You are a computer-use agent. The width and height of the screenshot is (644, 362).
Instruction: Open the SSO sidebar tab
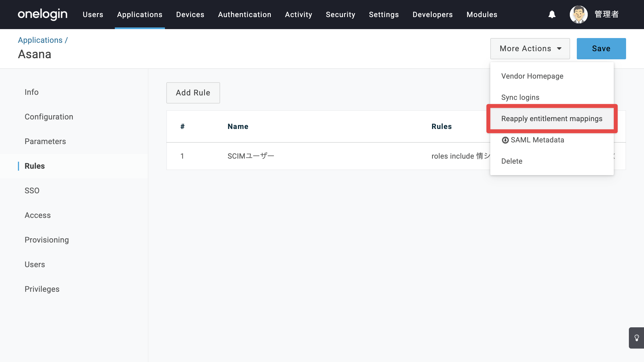[x=32, y=191]
